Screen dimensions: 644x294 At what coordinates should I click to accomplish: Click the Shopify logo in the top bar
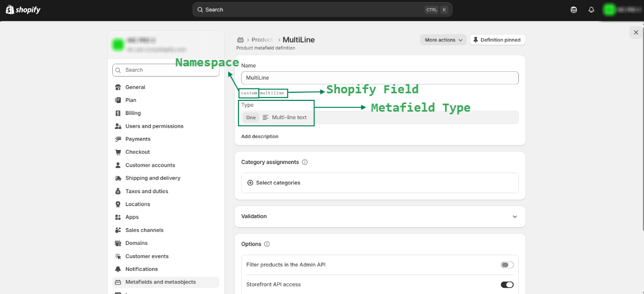[23, 10]
